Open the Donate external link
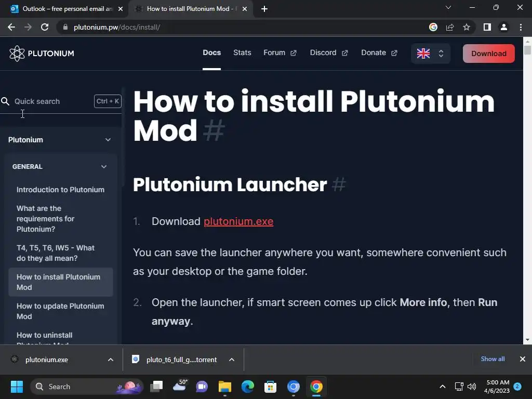Viewport: 532px width, 399px height. pyautogui.click(x=379, y=52)
